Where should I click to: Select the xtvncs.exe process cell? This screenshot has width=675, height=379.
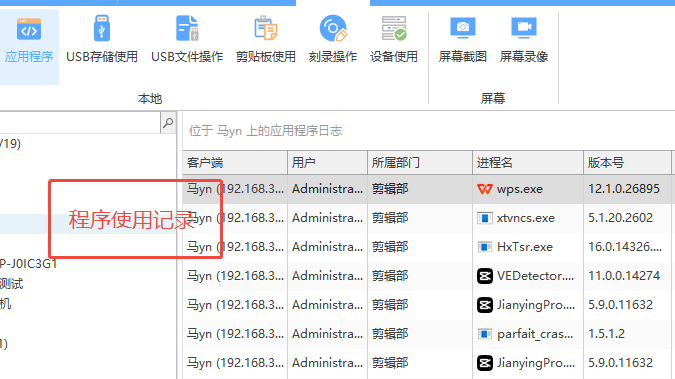(x=528, y=218)
